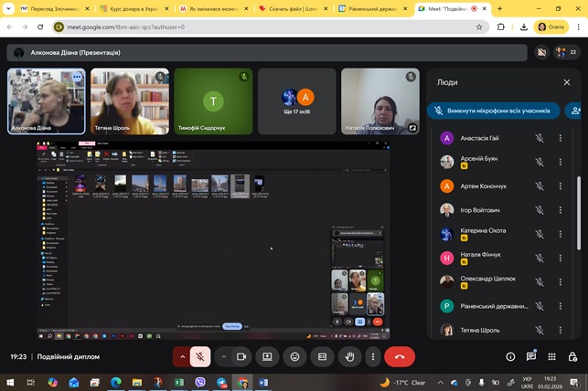Click Вимкнути мікрофони всіх учасників button

tap(493, 111)
